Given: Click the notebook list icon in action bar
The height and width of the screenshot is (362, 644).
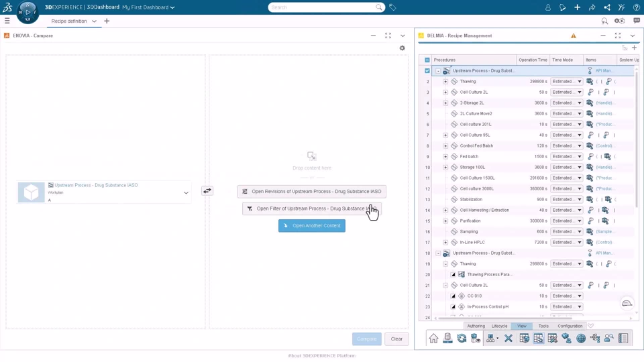Looking at the screenshot, I should pos(623,338).
